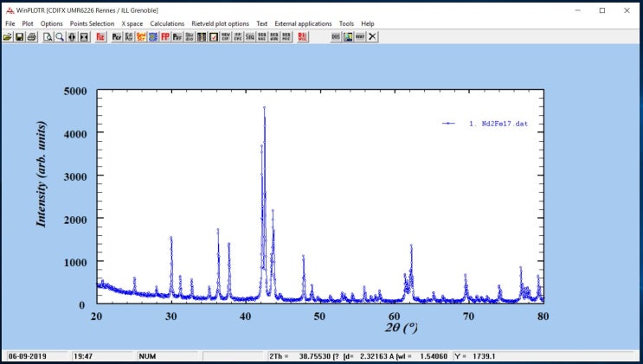The height and width of the screenshot is (364, 643).
Task: Click the tallest peak near 42 degrees
Action: click(x=264, y=109)
